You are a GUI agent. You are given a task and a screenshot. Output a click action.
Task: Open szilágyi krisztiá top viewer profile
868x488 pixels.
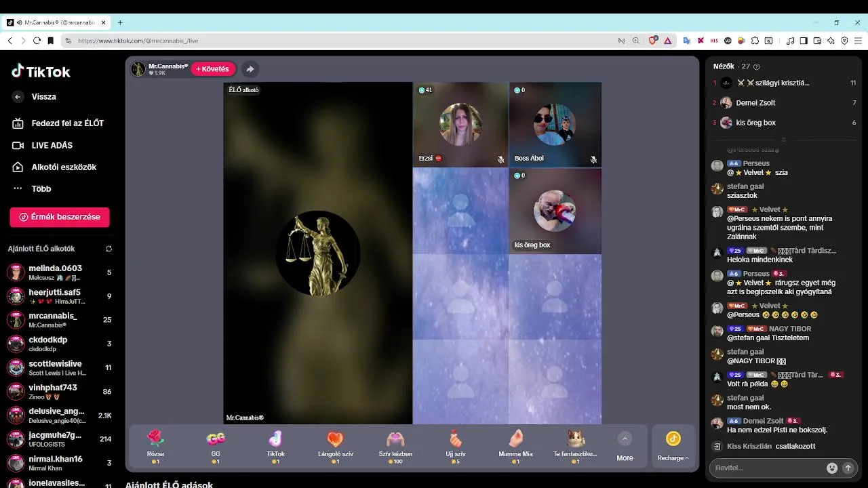783,83
